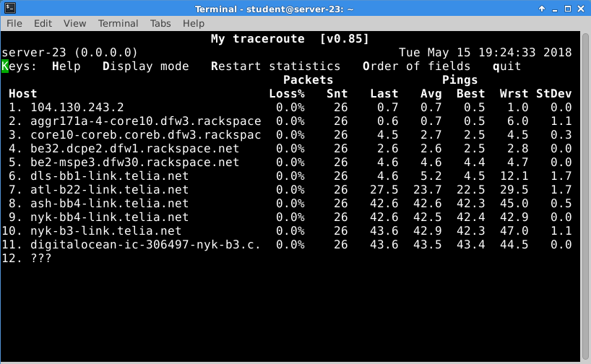Image resolution: width=591 pixels, height=364 pixels.
Task: Open the Edit menu
Action: [x=43, y=23]
